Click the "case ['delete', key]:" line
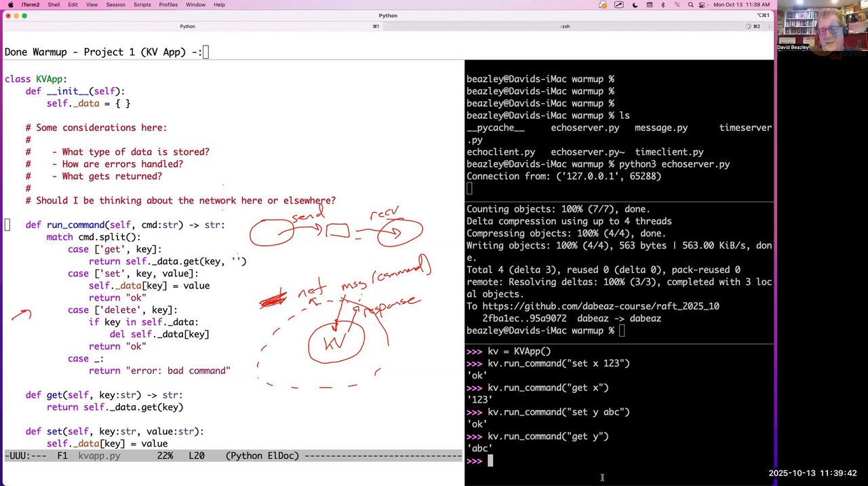Viewport: 868px width, 486px height. pos(122,310)
